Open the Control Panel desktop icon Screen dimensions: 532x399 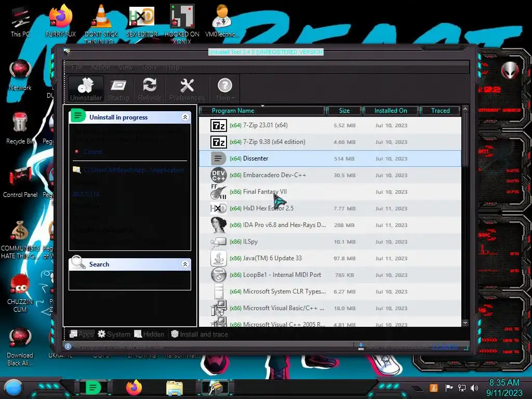[20, 181]
